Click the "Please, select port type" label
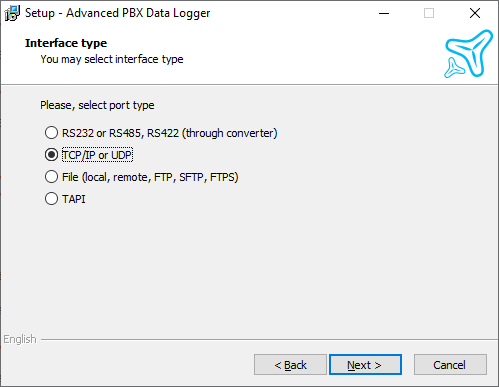 pyautogui.click(x=97, y=105)
